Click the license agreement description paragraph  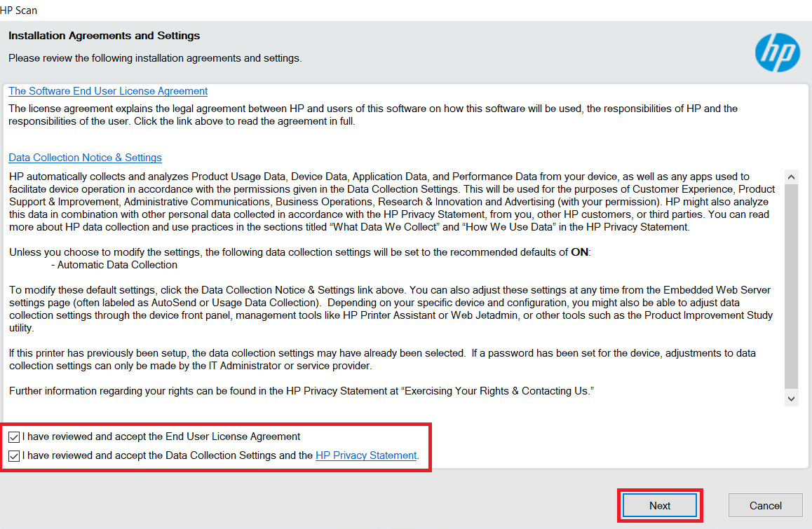tap(372, 115)
